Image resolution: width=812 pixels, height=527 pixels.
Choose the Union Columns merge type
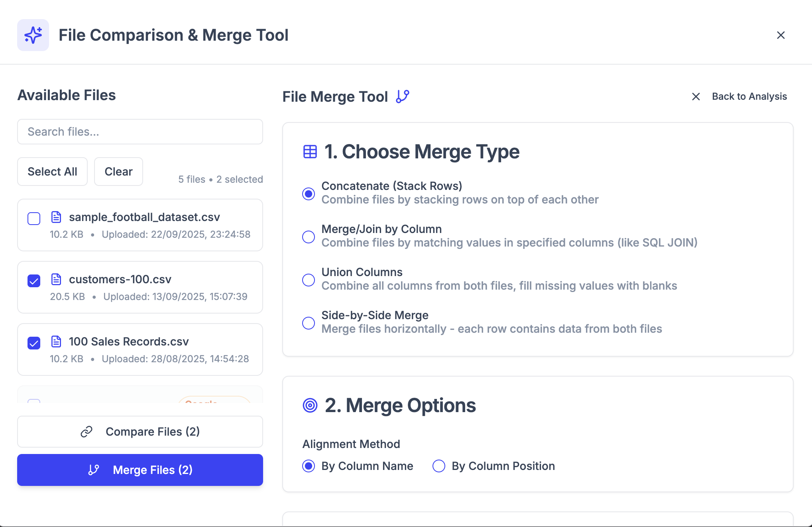[x=309, y=280]
